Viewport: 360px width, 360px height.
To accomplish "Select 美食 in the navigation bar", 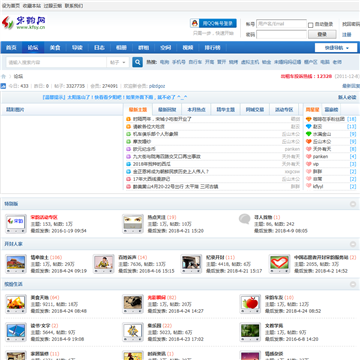I will (55, 48).
